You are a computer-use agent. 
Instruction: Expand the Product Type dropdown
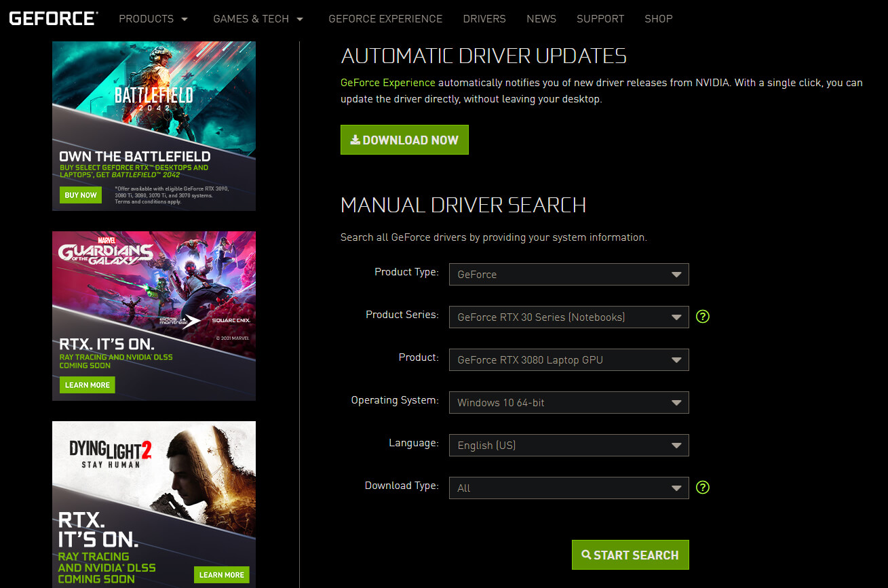click(x=568, y=274)
